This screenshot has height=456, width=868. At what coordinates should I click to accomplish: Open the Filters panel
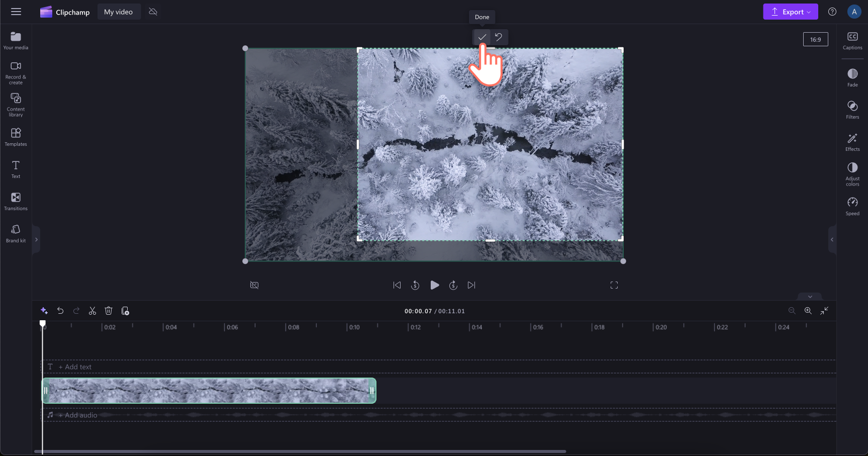pos(852,110)
